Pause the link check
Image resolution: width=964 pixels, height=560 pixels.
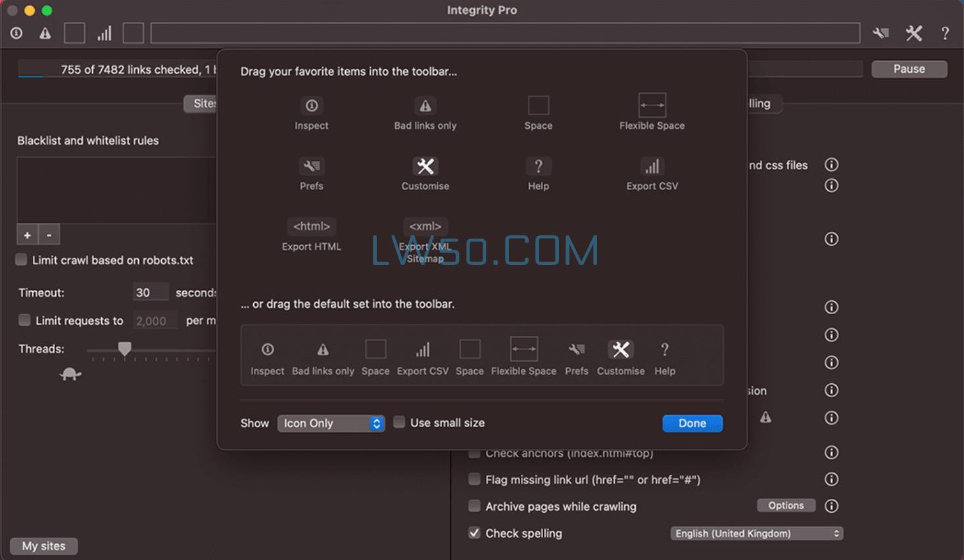point(909,69)
